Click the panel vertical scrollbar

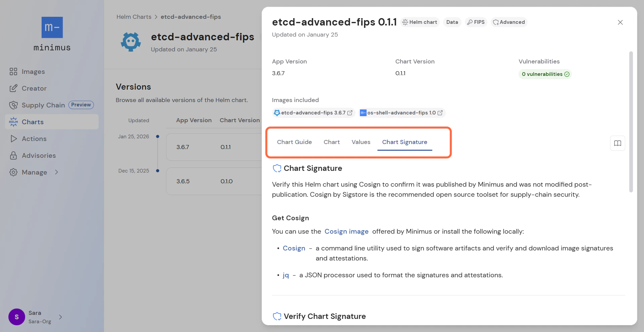[631, 122]
